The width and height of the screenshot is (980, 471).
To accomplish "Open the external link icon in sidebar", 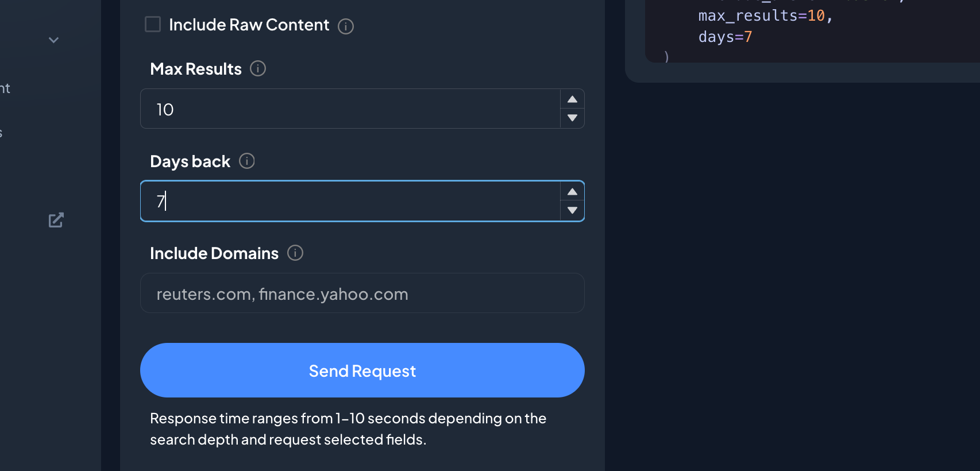I will click(56, 220).
